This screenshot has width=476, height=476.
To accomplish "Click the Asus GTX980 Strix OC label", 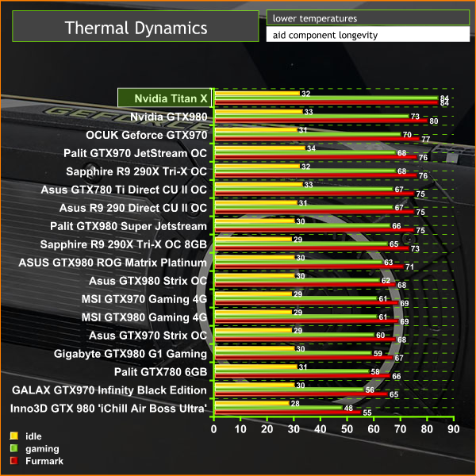I will pyautogui.click(x=148, y=281).
